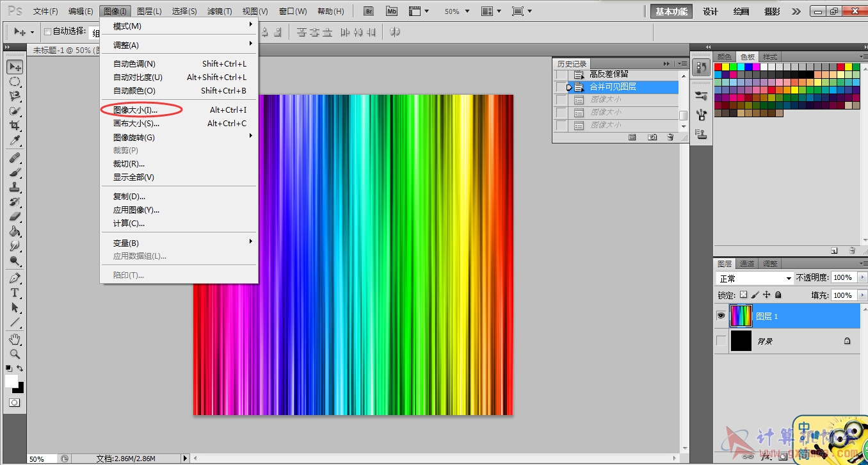This screenshot has height=465, width=868.
Task: Delete swatch using Swatches panel trash icon
Action: (x=852, y=250)
